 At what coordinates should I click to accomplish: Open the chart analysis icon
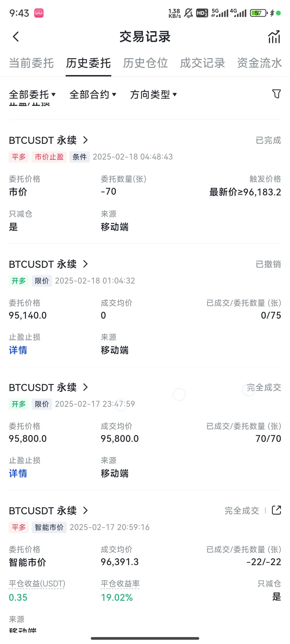[x=274, y=37]
